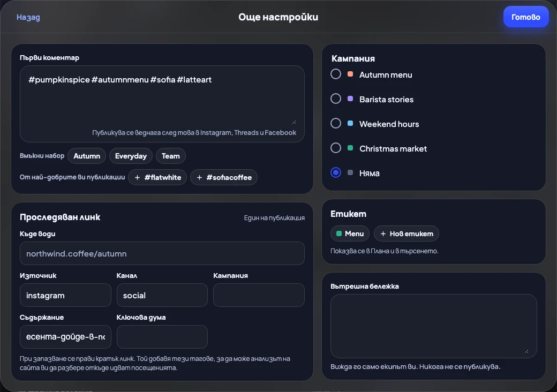Click the Къде води URL field
The height and width of the screenshot is (392, 557).
[x=162, y=253]
